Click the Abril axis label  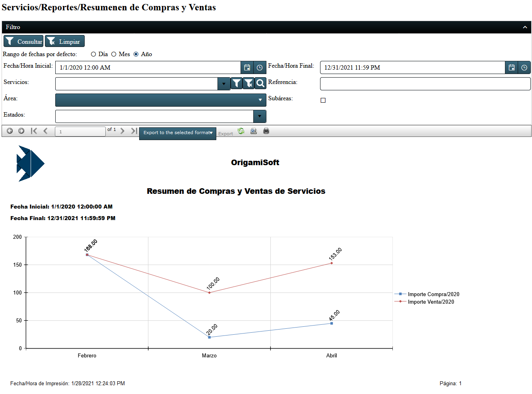pyautogui.click(x=332, y=355)
